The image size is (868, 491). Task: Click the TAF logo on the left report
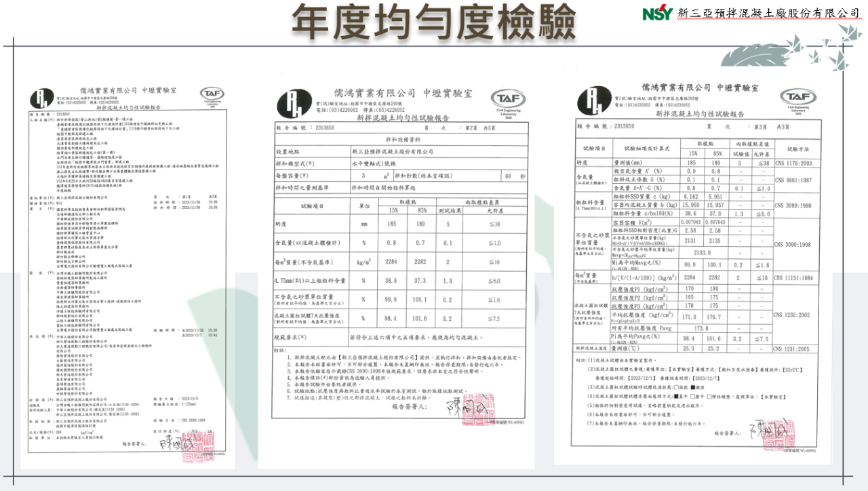point(212,96)
